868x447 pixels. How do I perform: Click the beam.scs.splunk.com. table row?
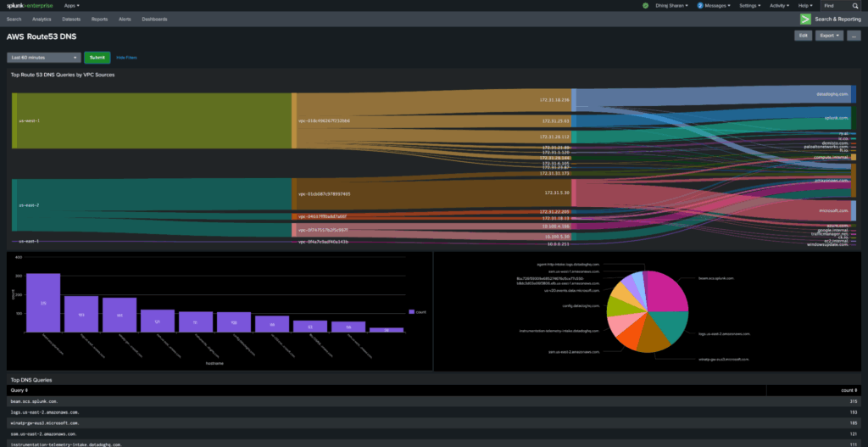click(434, 401)
